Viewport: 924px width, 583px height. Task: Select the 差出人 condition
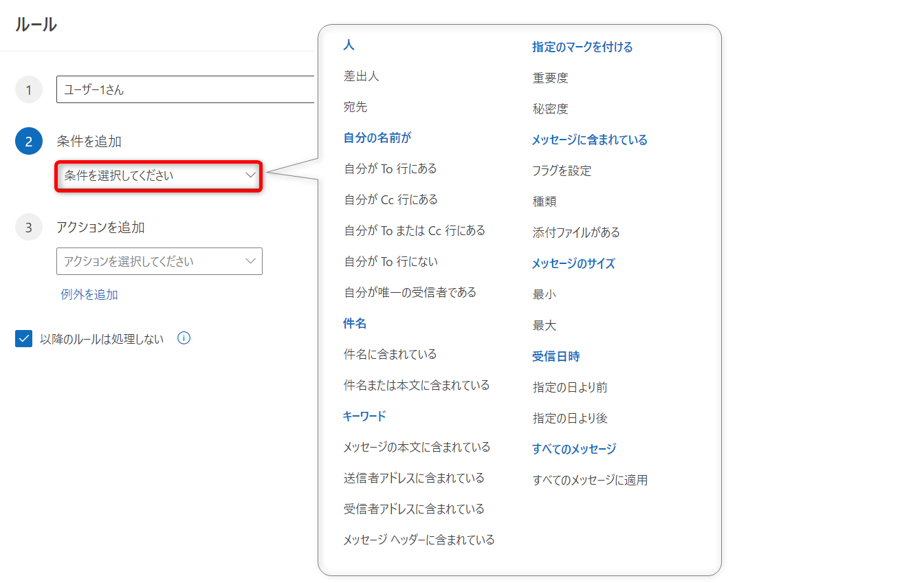pyautogui.click(x=362, y=76)
